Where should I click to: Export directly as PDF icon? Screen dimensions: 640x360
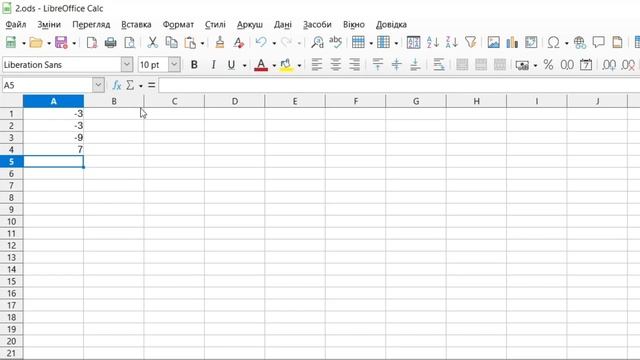coord(92,42)
